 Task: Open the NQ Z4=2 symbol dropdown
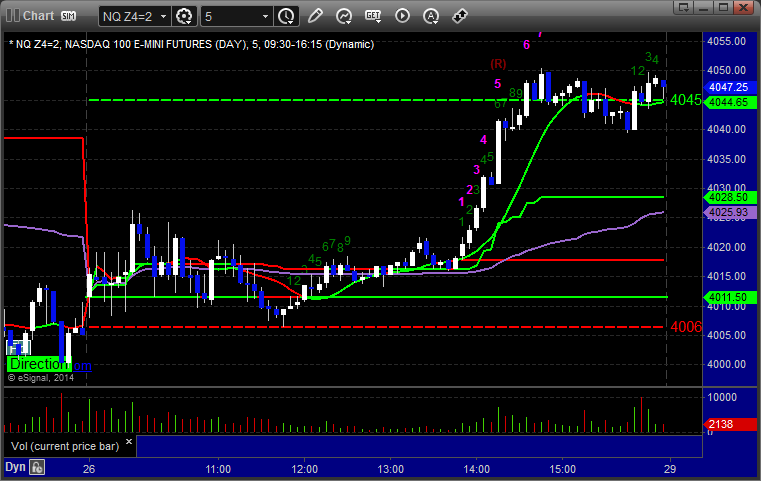point(134,17)
